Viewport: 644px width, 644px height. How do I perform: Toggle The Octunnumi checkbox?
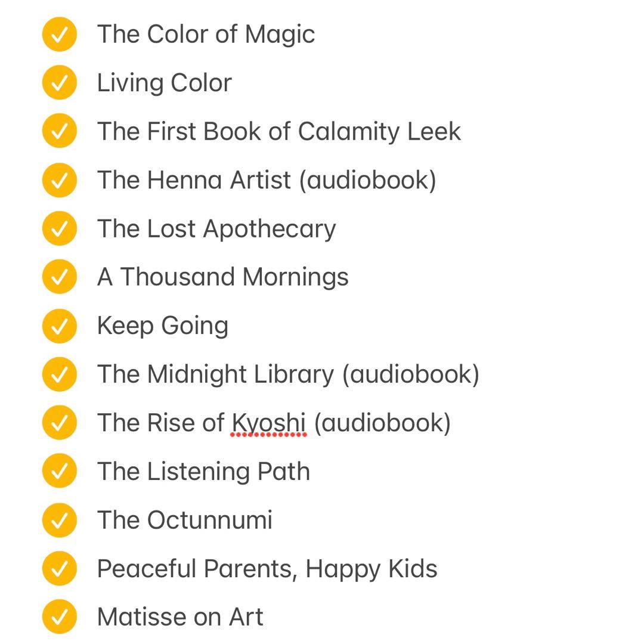[60, 520]
